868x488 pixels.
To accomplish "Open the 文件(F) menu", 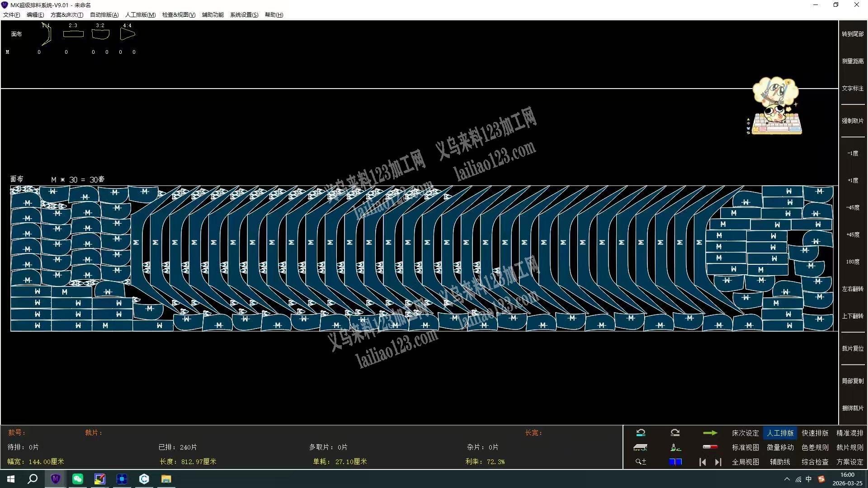I will point(12,15).
